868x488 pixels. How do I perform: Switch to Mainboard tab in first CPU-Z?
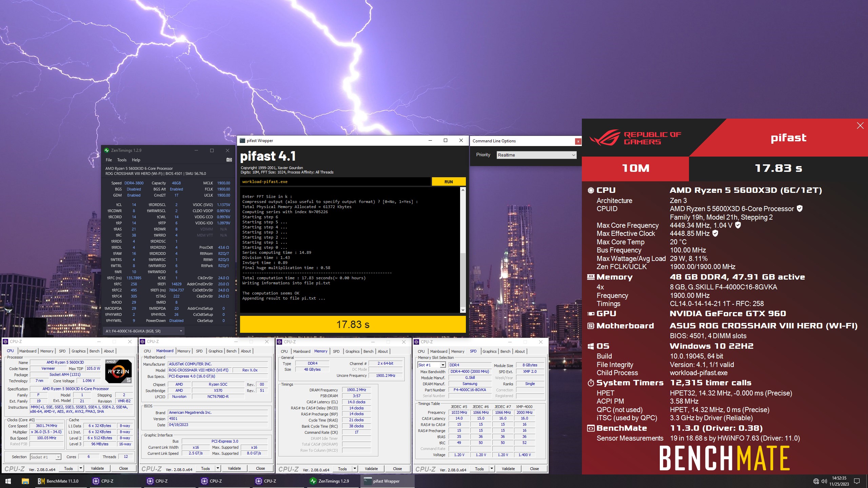point(28,351)
